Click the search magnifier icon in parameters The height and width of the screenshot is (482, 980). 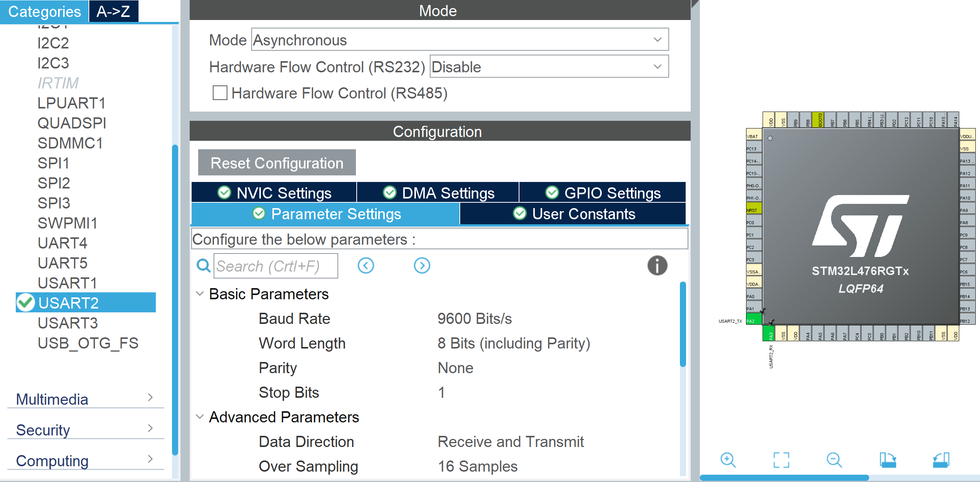tap(203, 265)
